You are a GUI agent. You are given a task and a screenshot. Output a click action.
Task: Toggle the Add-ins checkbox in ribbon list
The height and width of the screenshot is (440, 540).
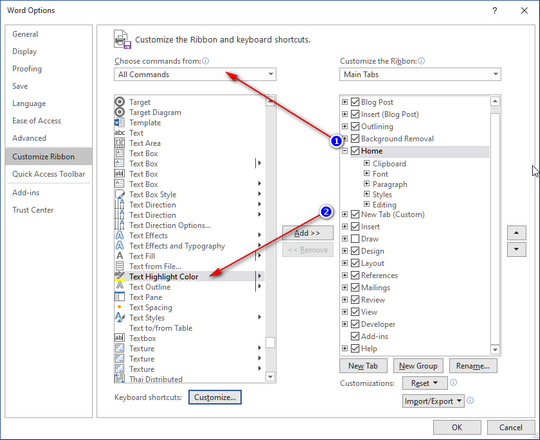[x=355, y=336]
